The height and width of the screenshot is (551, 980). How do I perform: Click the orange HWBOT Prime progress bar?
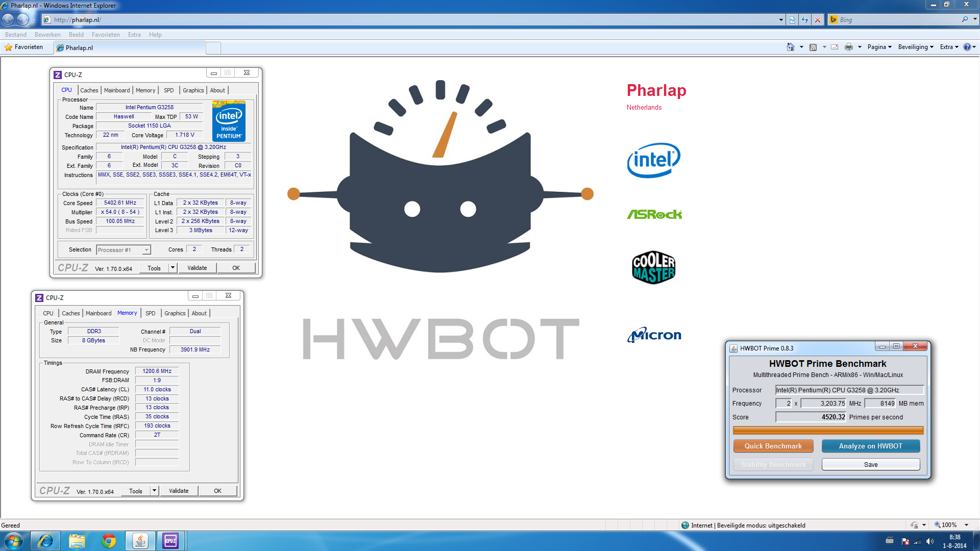point(828,430)
